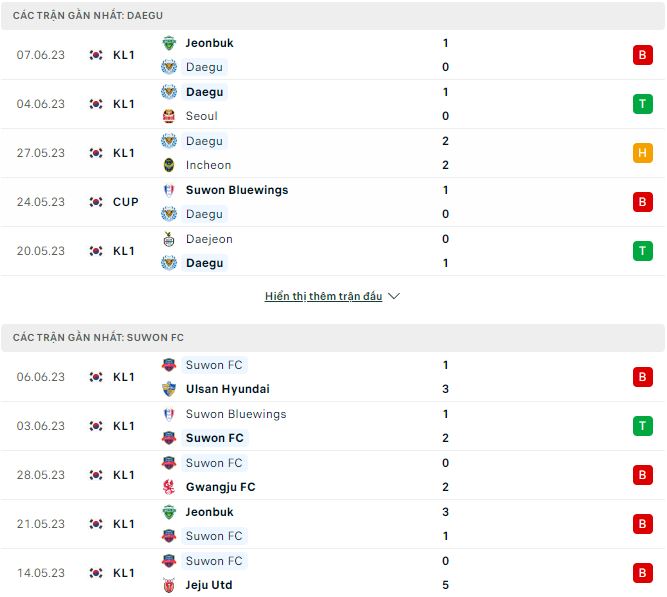Screen dimensions: 667x597
Task: Click the Seoul team crest icon
Action: point(169,116)
